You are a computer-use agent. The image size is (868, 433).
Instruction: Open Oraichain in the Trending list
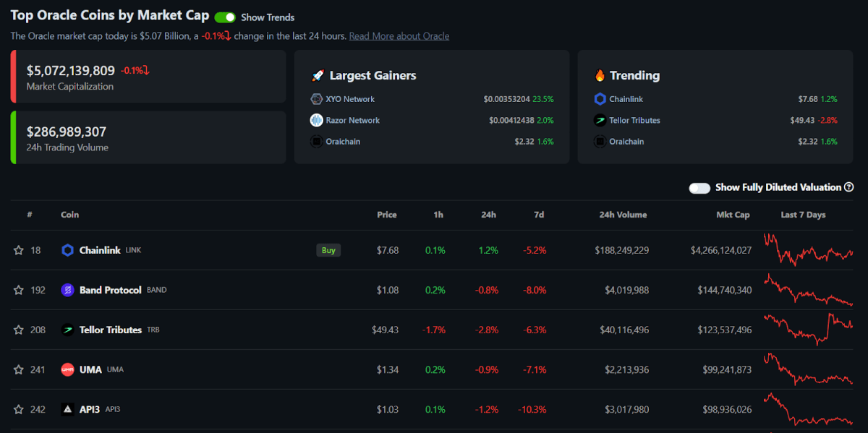tap(626, 142)
